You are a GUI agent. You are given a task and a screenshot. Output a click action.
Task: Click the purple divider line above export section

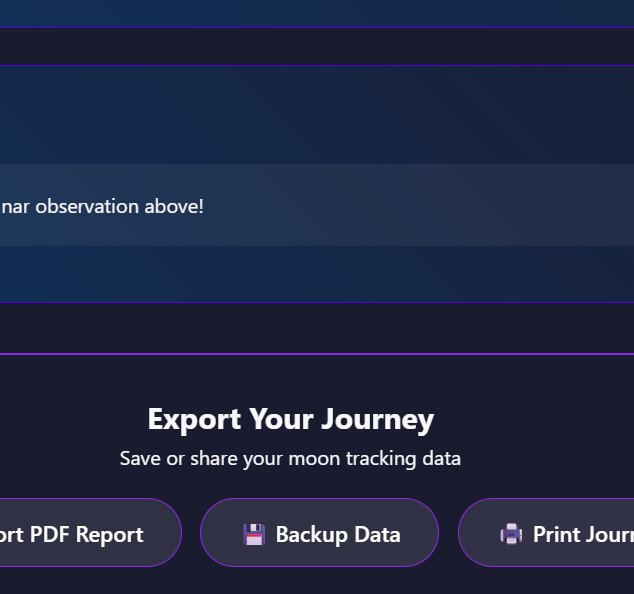click(300, 354)
